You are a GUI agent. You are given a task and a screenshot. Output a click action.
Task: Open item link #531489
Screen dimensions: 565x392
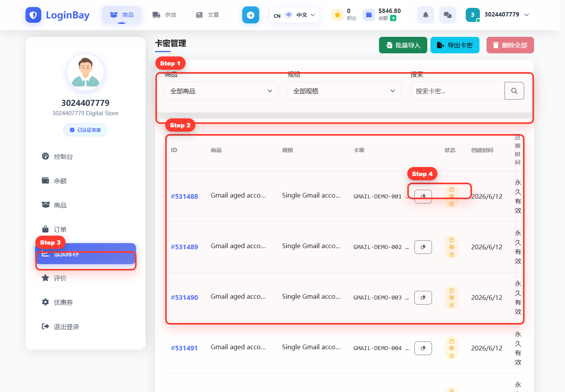pyautogui.click(x=184, y=247)
